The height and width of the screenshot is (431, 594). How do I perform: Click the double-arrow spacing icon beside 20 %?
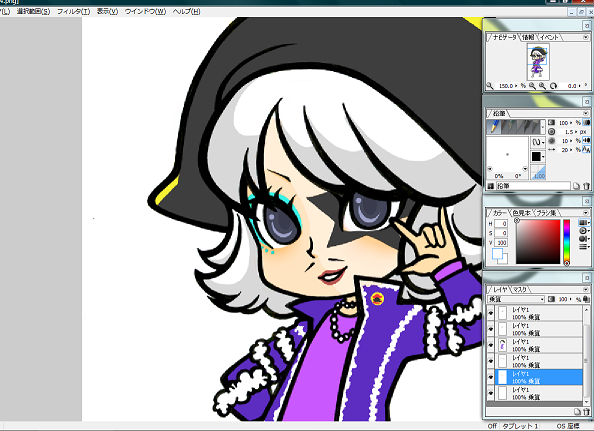click(x=552, y=150)
